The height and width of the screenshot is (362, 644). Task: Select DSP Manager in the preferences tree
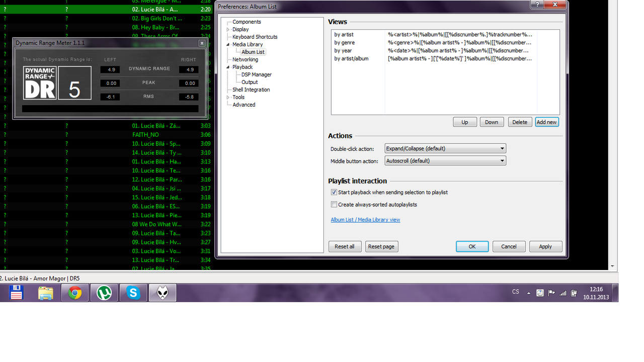click(257, 74)
